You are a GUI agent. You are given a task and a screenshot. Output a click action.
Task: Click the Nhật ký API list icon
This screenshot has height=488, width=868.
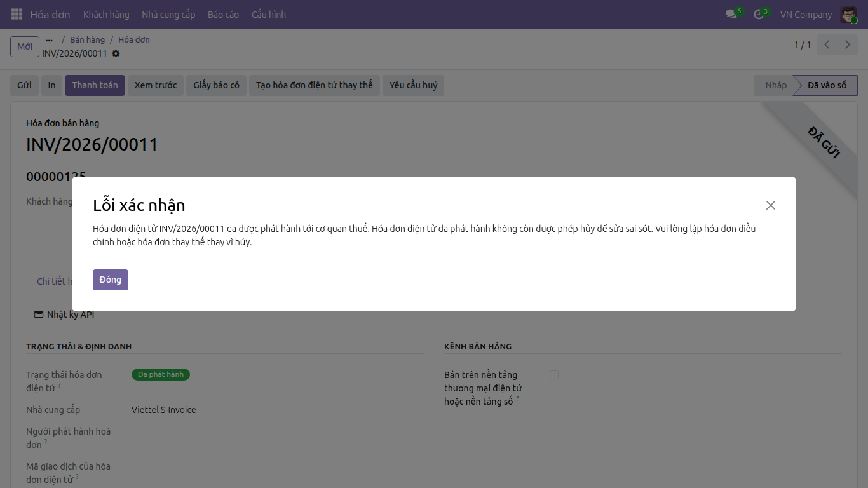point(39,315)
